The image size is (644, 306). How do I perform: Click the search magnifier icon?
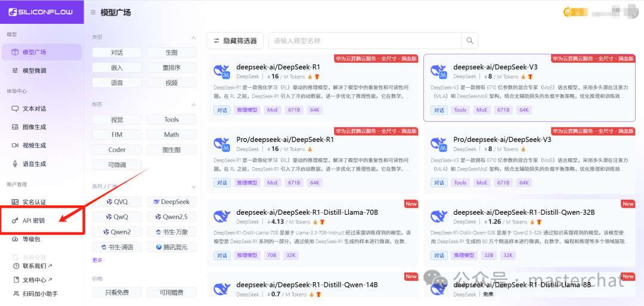[470, 41]
